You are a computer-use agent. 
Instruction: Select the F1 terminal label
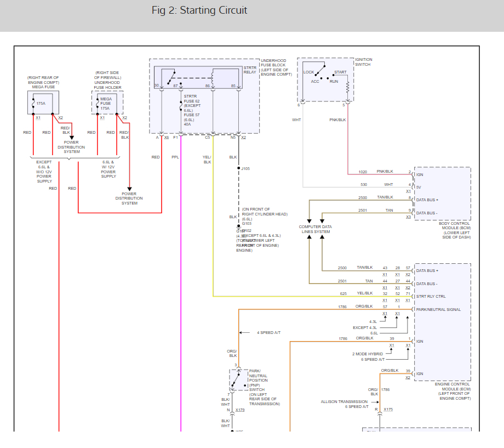[x=175, y=138]
